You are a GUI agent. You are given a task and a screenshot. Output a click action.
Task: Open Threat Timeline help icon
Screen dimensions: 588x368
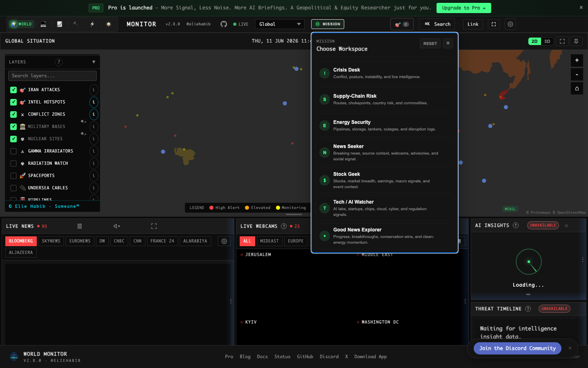[528, 309]
